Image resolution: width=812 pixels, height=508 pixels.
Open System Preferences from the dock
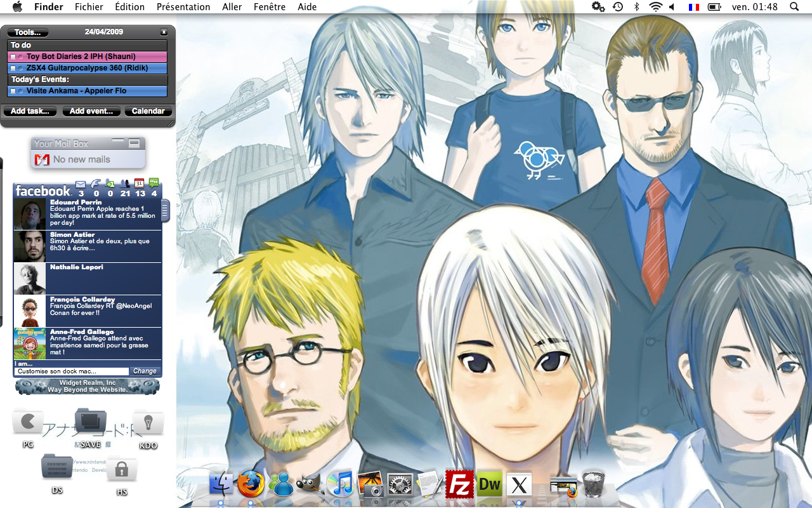pos(400,485)
